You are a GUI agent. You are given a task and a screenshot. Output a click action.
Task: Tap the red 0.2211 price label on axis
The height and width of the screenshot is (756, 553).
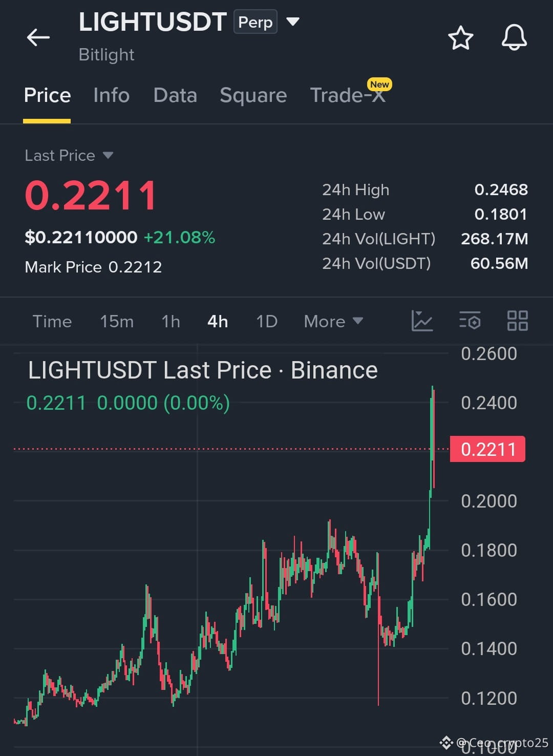pyautogui.click(x=487, y=449)
